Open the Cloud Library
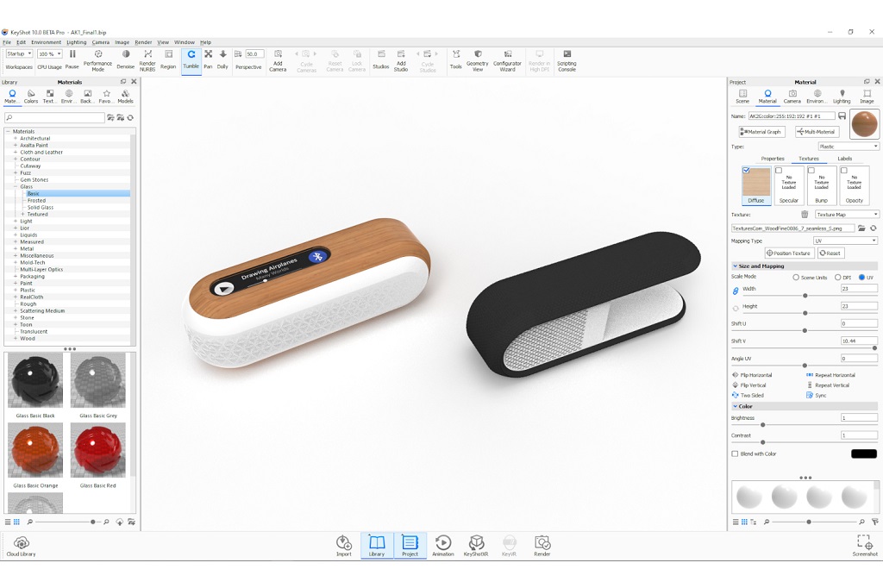 22,546
